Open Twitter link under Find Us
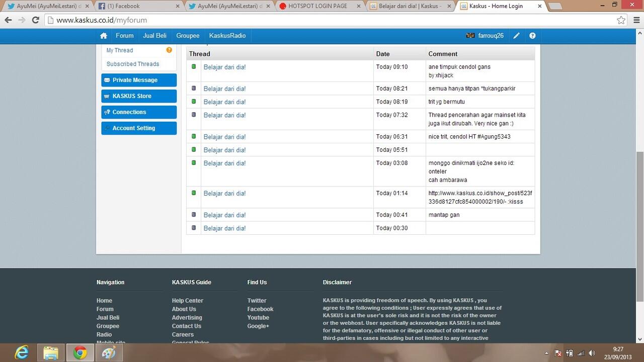 pos(257,301)
